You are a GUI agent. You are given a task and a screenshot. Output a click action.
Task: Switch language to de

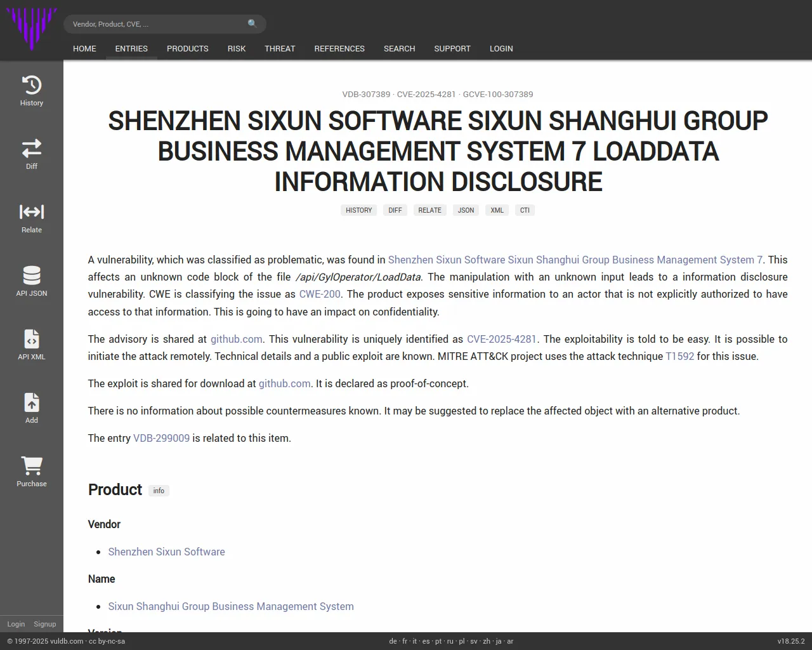393,641
